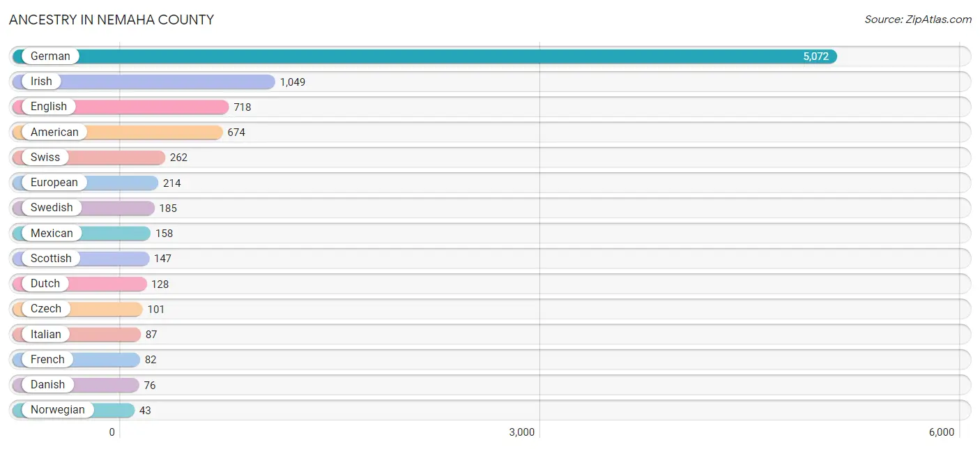Click the 185 Swedish value

point(168,208)
